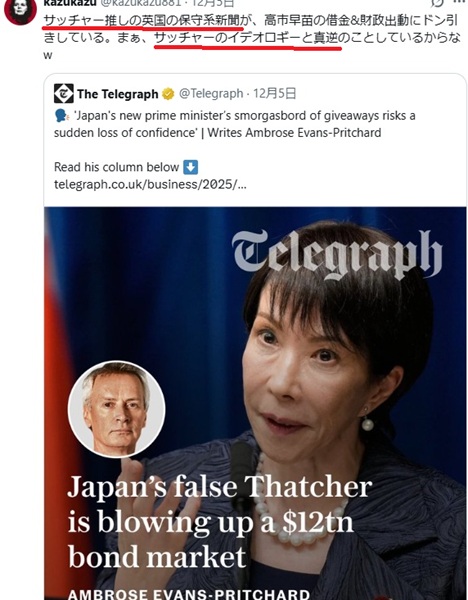Click The Telegraph account name

coord(117,94)
